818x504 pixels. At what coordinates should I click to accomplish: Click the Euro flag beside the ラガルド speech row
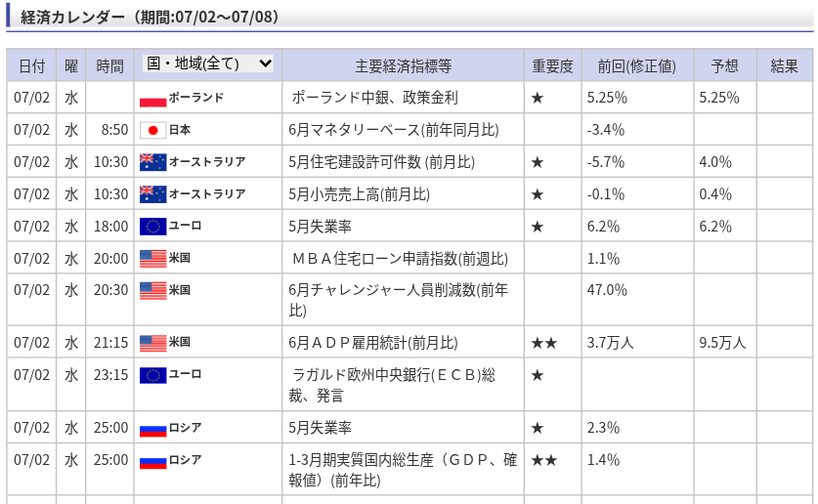[x=152, y=375]
